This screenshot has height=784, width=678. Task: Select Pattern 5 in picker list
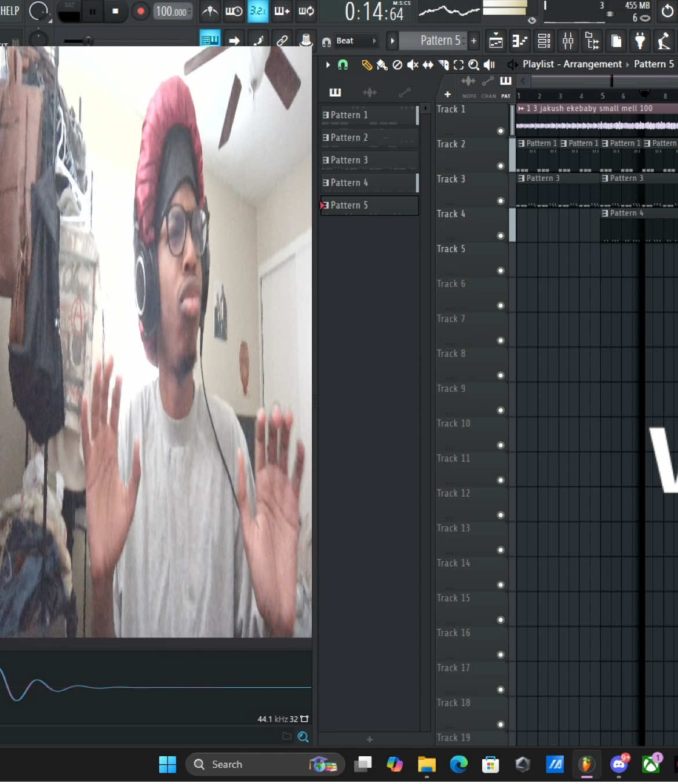pyautogui.click(x=369, y=206)
